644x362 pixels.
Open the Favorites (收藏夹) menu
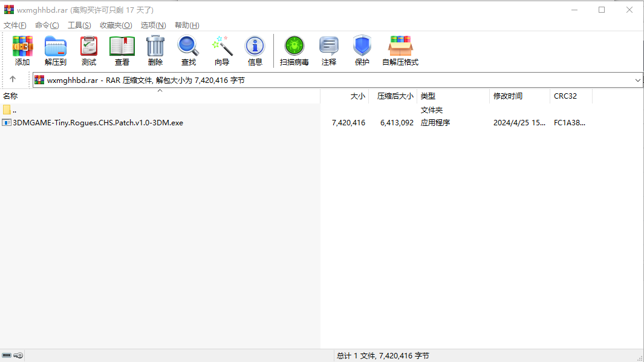116,25
